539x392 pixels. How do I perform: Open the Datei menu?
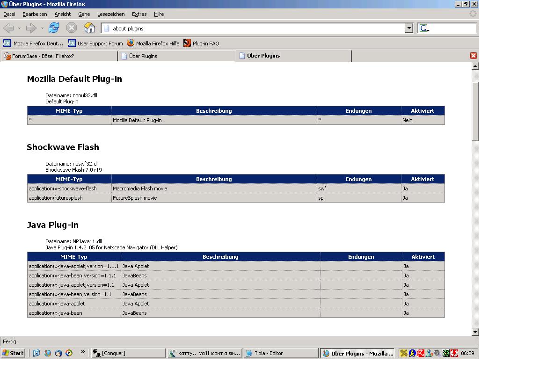tap(9, 14)
